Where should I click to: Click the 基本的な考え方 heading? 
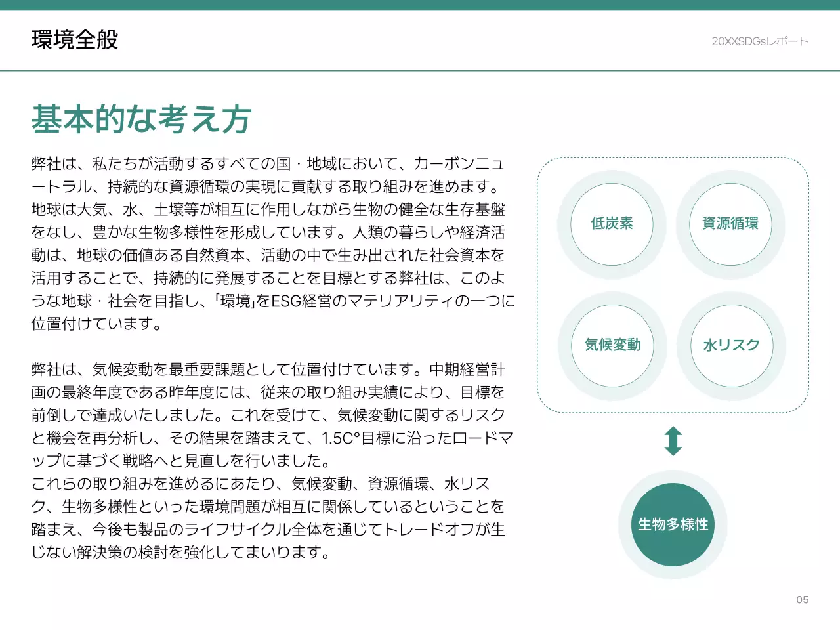[142, 118]
